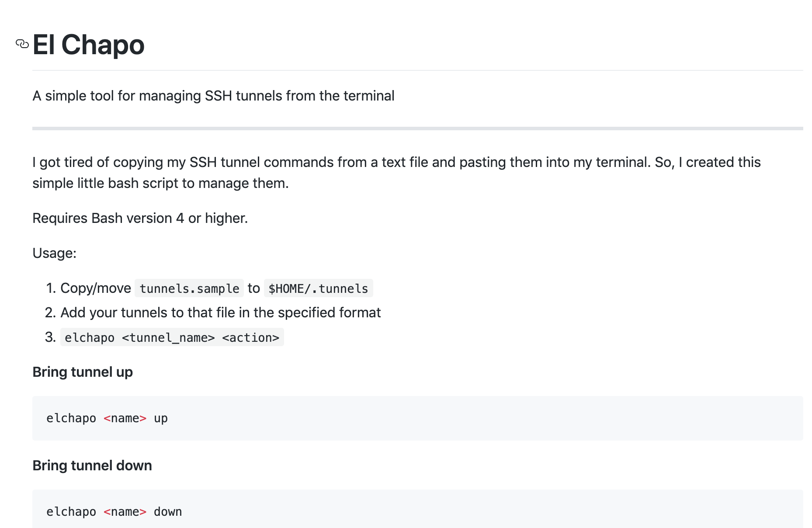This screenshot has width=812, height=528.
Task: Click the Bring tunnel down heading
Action: [92, 465]
